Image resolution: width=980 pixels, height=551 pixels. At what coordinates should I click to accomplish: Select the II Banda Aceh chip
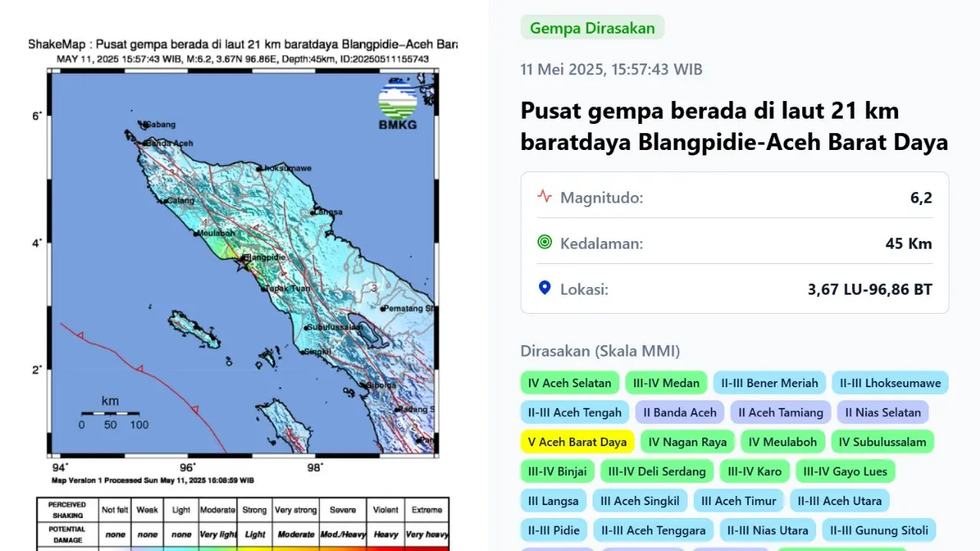click(680, 412)
